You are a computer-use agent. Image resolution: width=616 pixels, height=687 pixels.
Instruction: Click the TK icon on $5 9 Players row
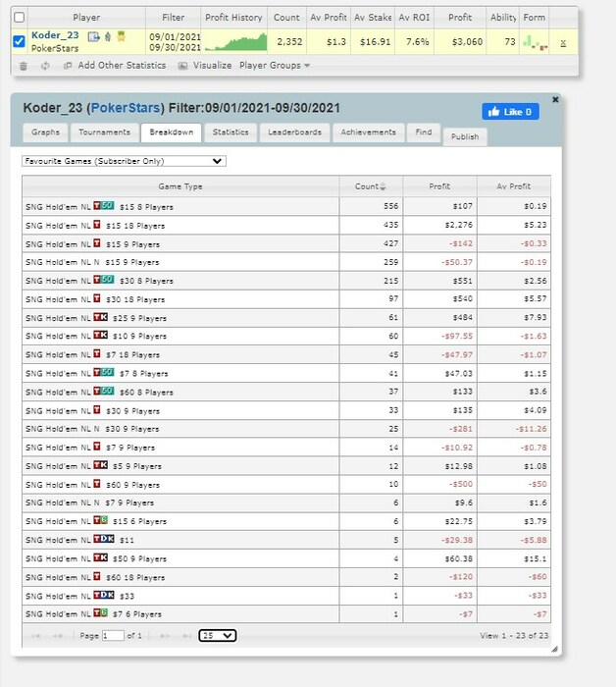100,465
